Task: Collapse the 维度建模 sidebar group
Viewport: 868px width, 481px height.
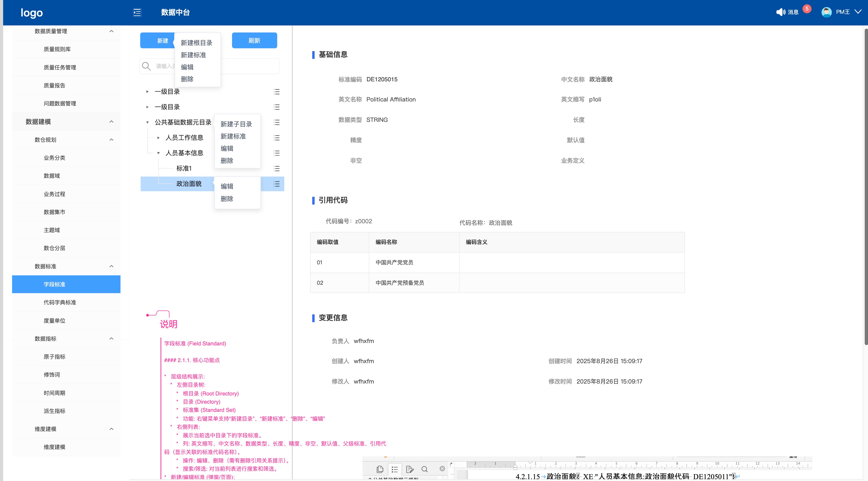Action: pyautogui.click(x=111, y=429)
